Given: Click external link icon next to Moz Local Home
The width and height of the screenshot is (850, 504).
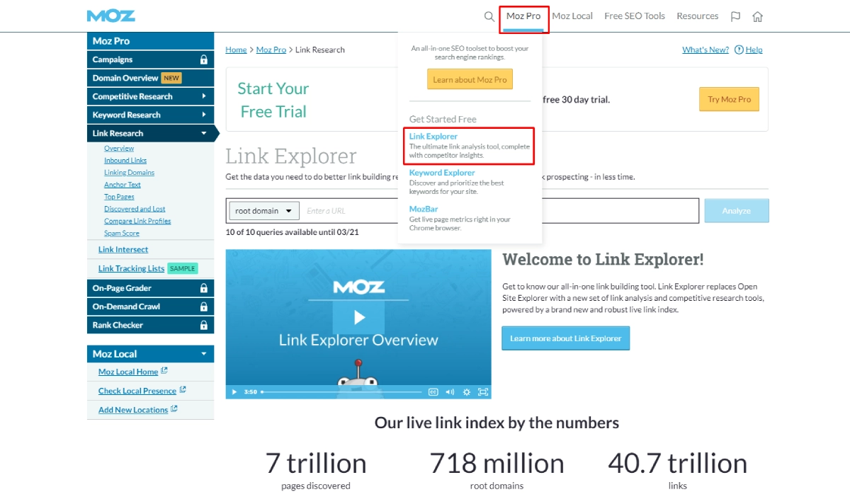Looking at the screenshot, I should point(164,370).
